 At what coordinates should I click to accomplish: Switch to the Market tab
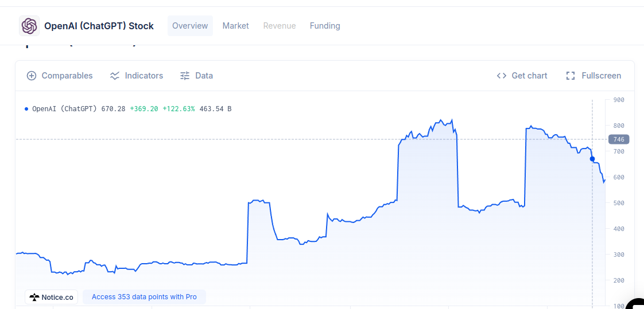[236, 26]
